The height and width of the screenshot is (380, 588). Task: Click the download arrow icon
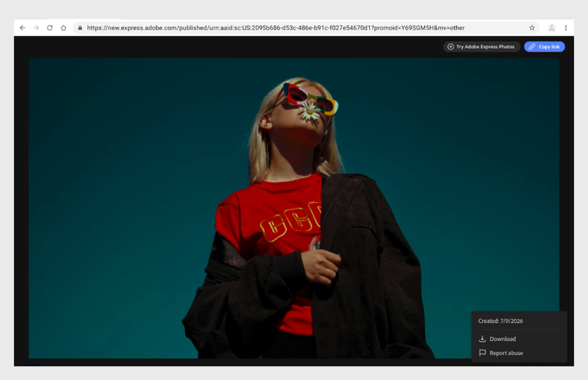(x=483, y=339)
